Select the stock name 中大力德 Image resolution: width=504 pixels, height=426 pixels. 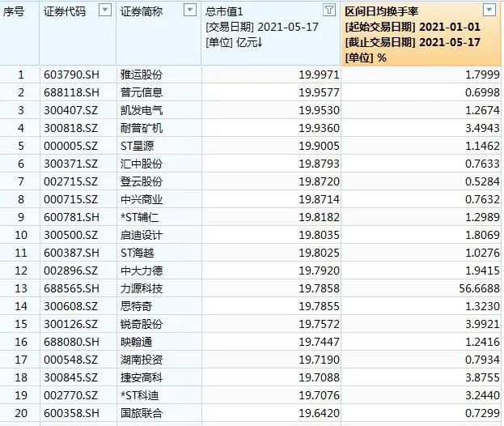[142, 271]
